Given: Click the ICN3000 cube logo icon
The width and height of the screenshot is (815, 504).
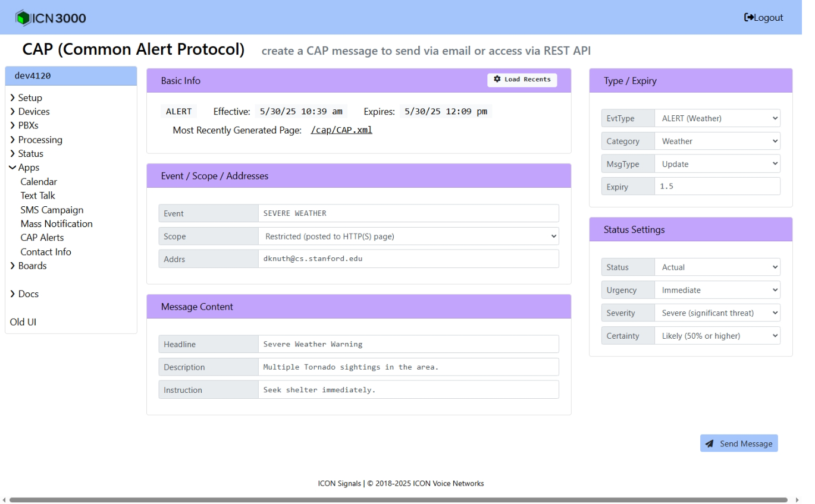Looking at the screenshot, I should click(x=23, y=18).
